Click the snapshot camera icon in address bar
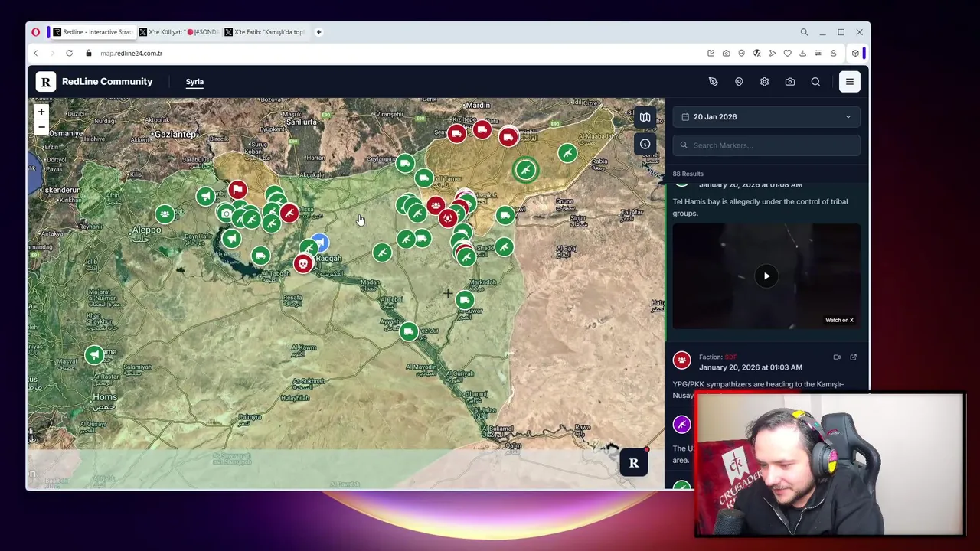980x551 pixels. [726, 53]
